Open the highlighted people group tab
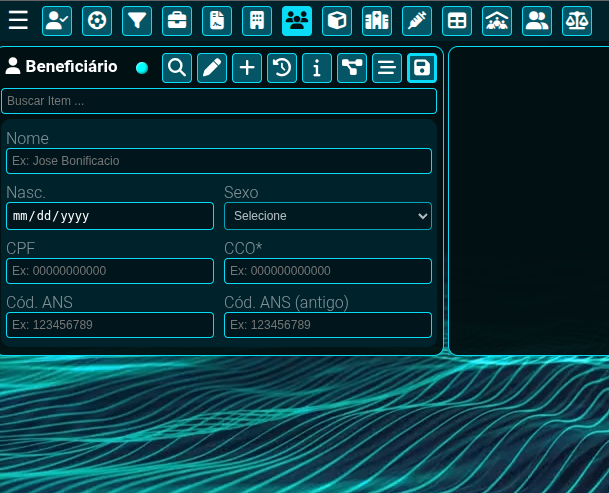The width and height of the screenshot is (609, 493). (x=297, y=20)
